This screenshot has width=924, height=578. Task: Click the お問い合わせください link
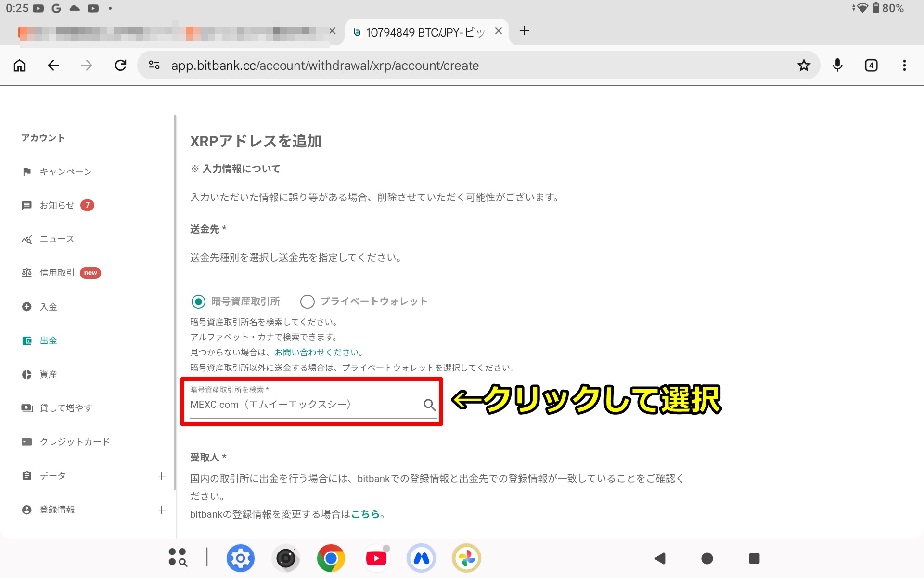(x=316, y=352)
